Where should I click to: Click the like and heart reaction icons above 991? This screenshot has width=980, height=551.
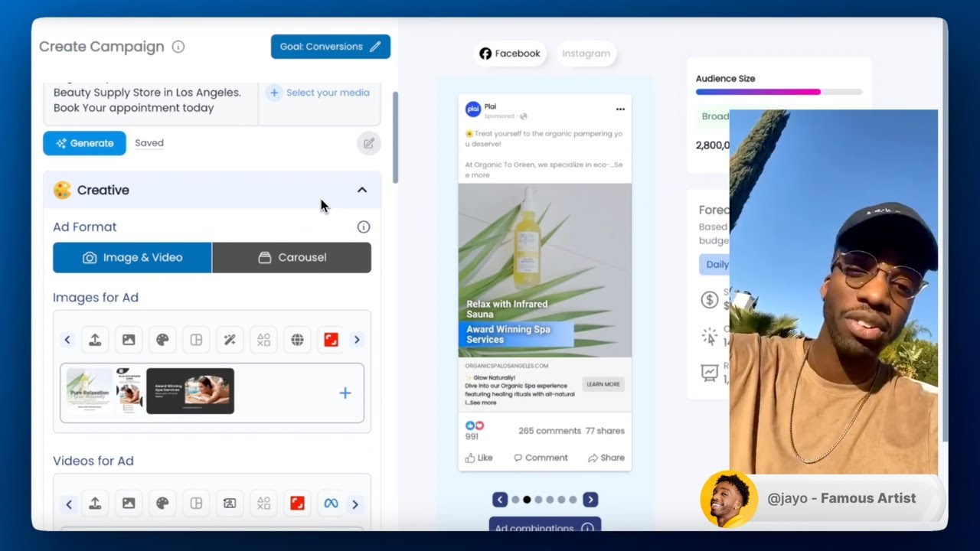(475, 425)
